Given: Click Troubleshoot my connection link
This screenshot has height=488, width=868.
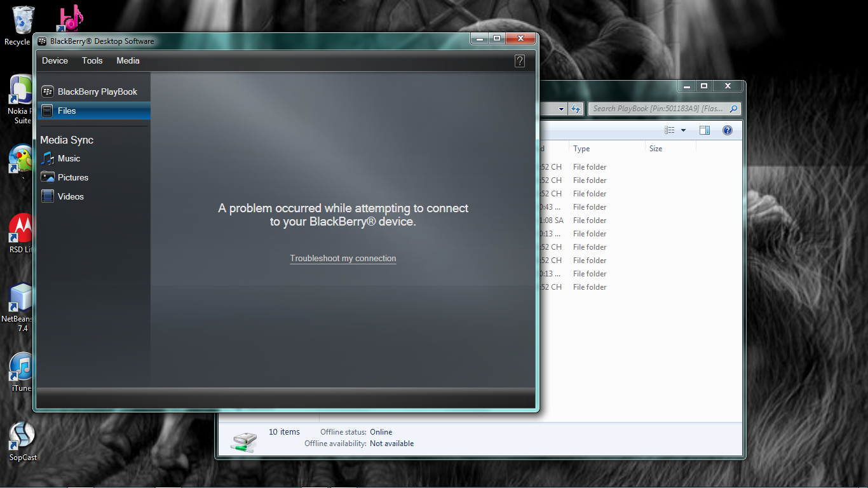Looking at the screenshot, I should [343, 259].
